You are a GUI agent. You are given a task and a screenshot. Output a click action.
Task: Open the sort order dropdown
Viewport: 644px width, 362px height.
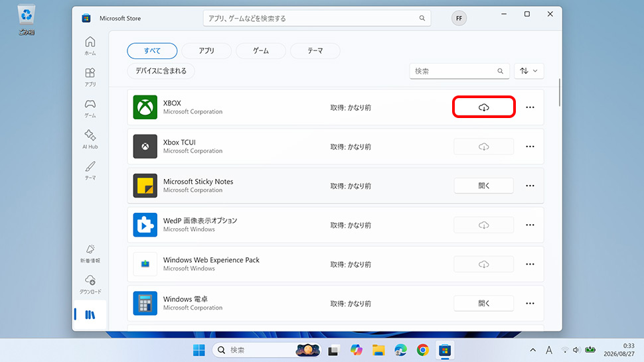(528, 71)
